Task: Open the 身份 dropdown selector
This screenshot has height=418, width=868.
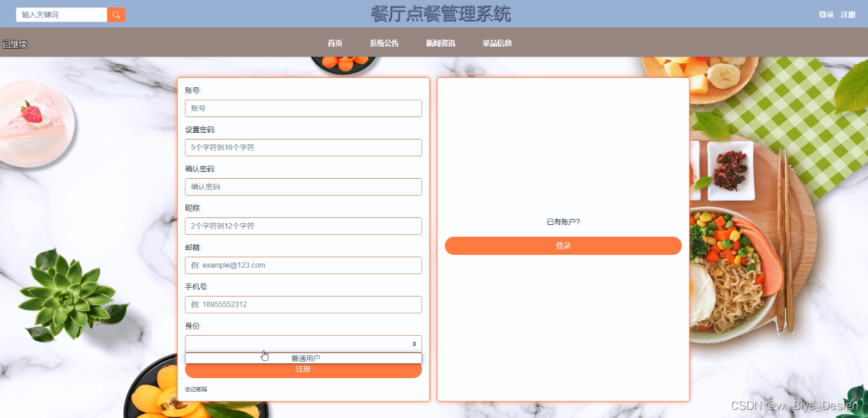Action: point(303,344)
